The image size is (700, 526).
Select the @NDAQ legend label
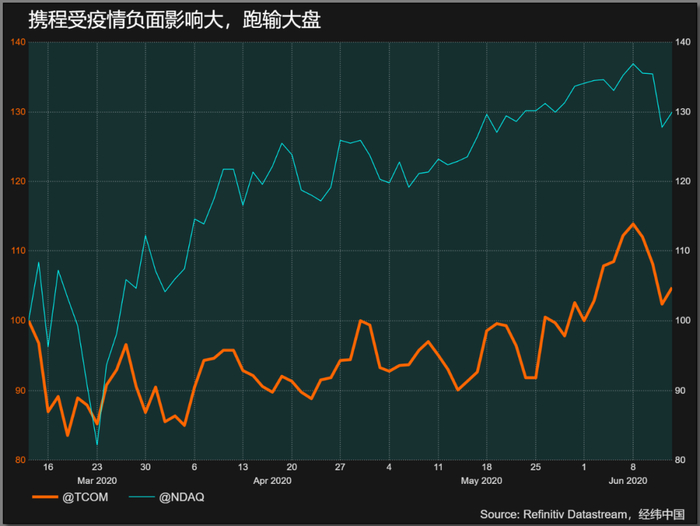[181, 497]
